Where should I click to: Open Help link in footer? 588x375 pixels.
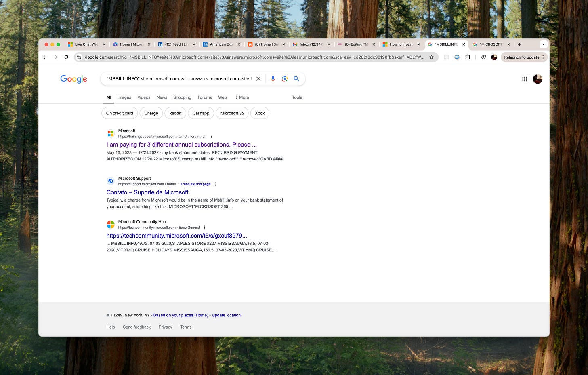pos(111,327)
